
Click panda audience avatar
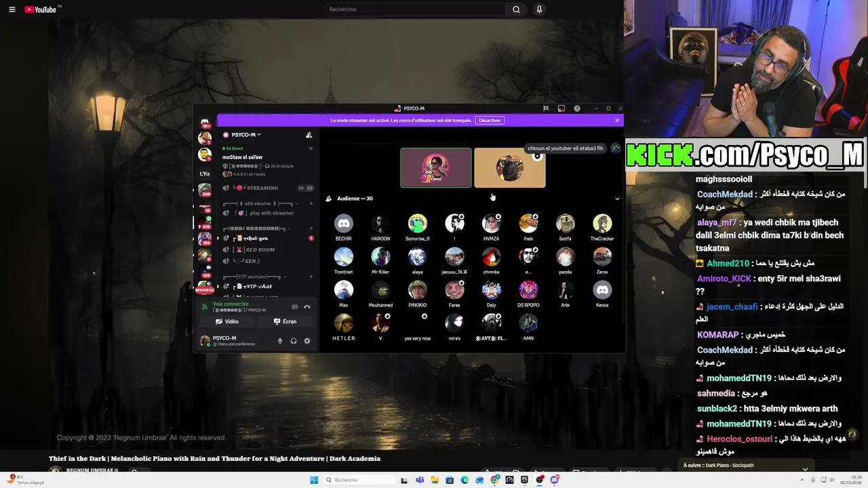pos(566,257)
